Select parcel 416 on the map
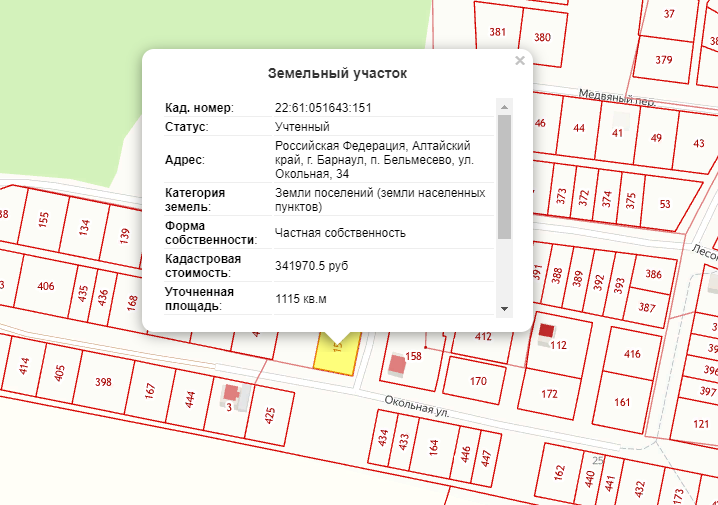The width and height of the screenshot is (718, 505). (632, 354)
